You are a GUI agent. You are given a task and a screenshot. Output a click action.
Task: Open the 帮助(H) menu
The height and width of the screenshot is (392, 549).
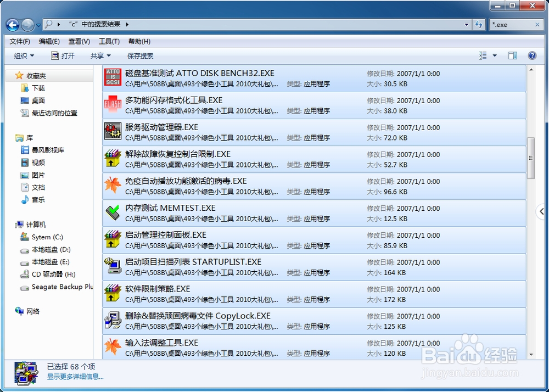[139, 41]
